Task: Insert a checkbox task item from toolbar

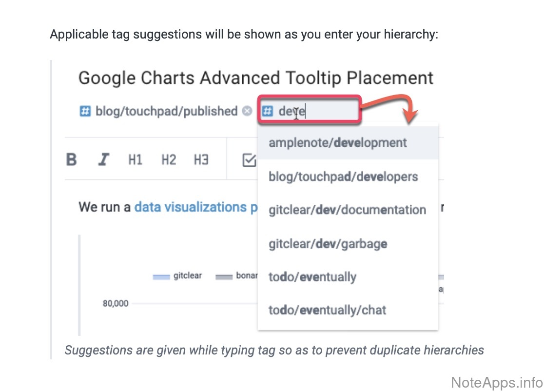Action: click(249, 160)
